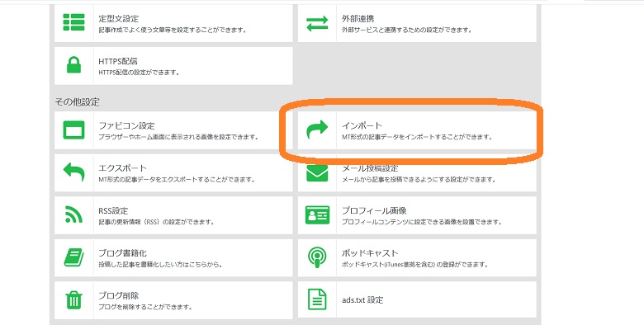Click the インポート curved arrow icon

(317, 130)
